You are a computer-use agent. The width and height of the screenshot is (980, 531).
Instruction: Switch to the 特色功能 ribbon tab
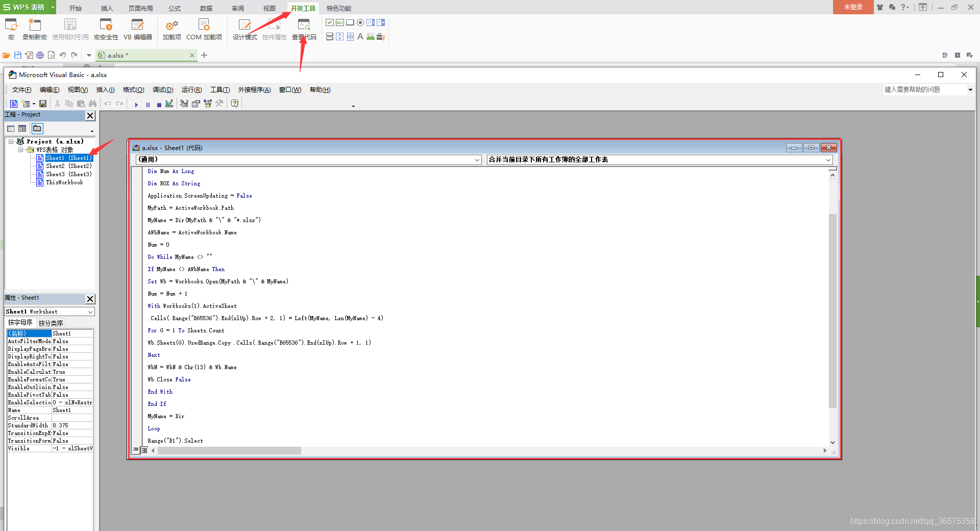click(339, 8)
